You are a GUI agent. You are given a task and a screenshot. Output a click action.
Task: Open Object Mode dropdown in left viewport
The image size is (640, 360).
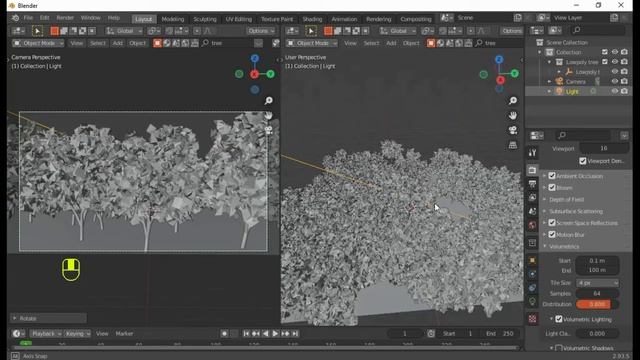click(x=38, y=43)
